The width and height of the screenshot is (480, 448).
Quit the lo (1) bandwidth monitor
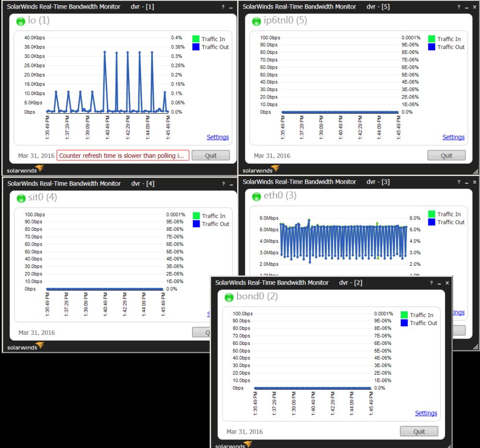pos(211,155)
